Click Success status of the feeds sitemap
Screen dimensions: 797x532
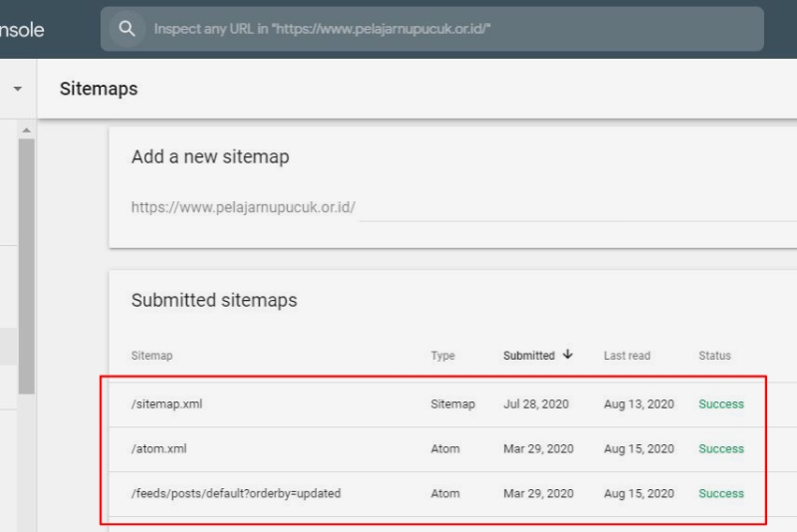[721, 494]
